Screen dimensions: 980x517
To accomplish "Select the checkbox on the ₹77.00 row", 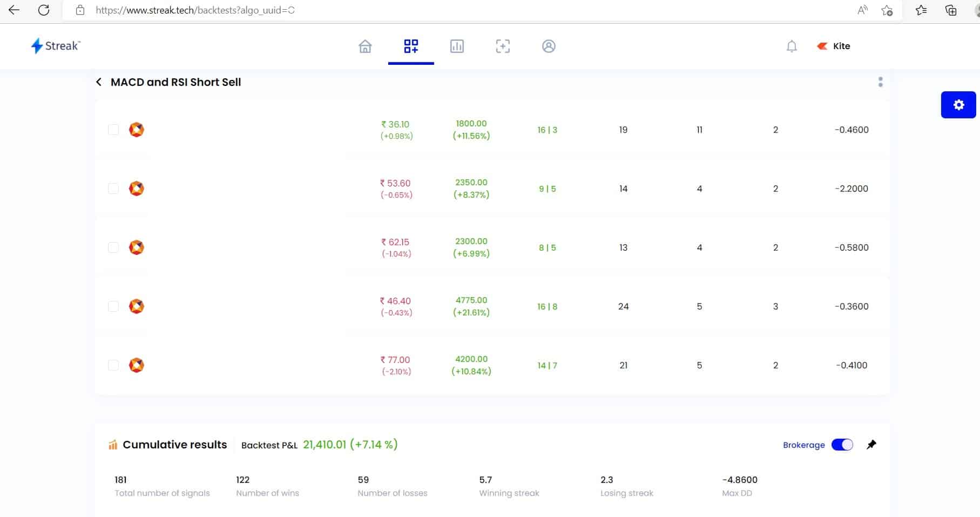I will click(x=113, y=365).
